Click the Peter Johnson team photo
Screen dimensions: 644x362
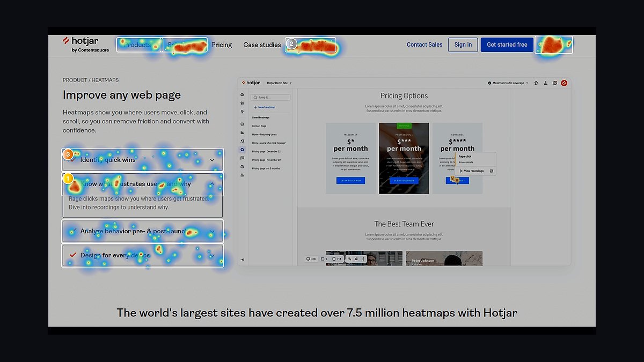pyautogui.click(x=444, y=258)
